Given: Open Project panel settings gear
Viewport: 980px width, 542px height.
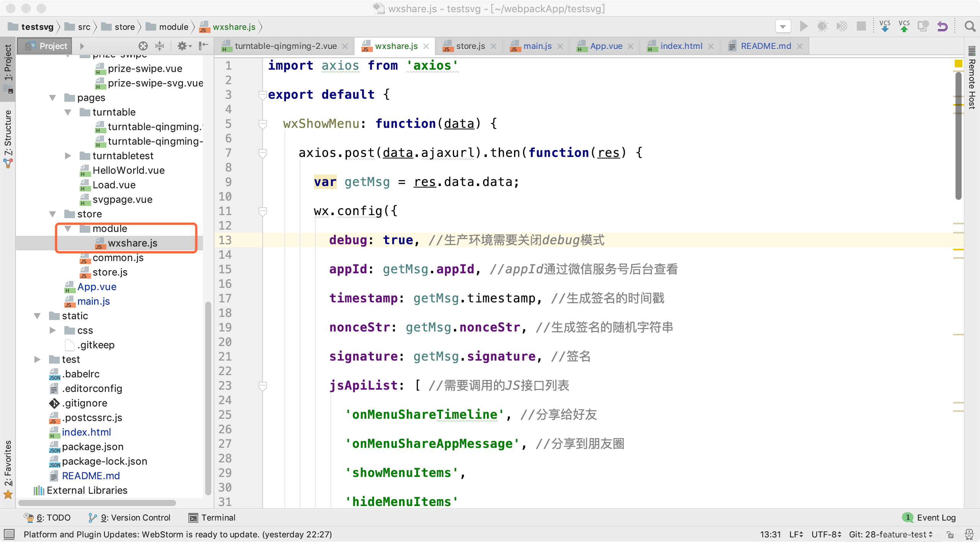Looking at the screenshot, I should [182, 46].
